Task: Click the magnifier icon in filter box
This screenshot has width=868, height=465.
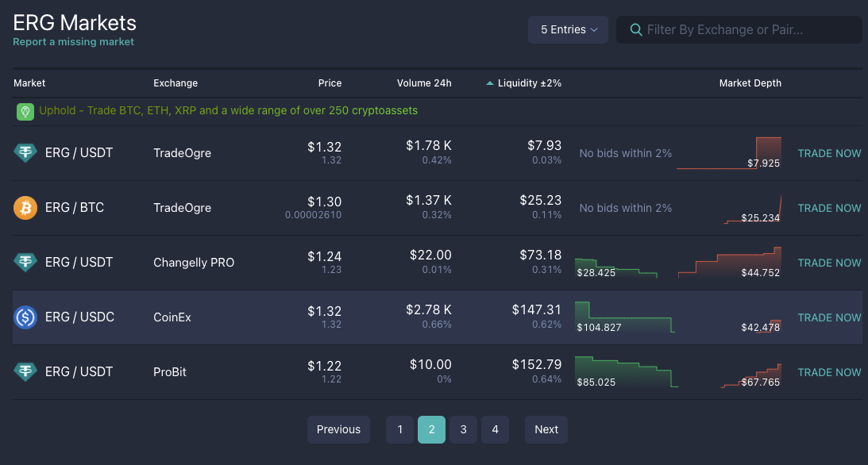Action: pos(636,30)
